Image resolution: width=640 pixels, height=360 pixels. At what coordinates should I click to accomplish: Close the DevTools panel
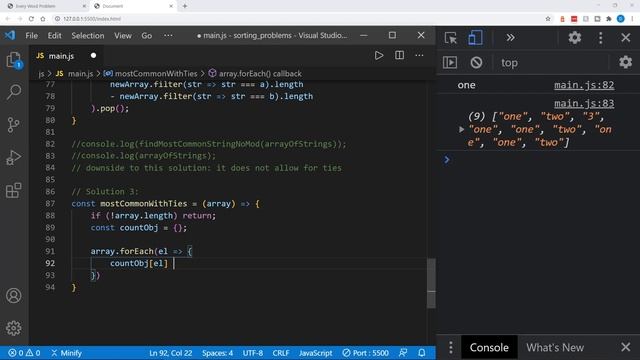point(626,38)
